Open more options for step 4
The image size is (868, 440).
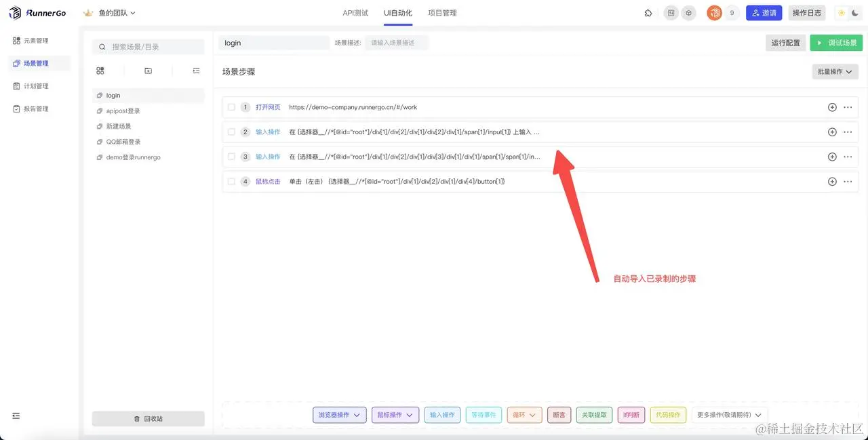point(848,182)
